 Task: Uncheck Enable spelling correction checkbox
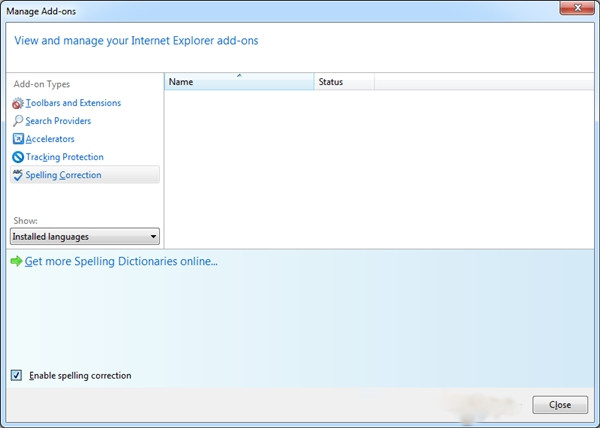16,375
